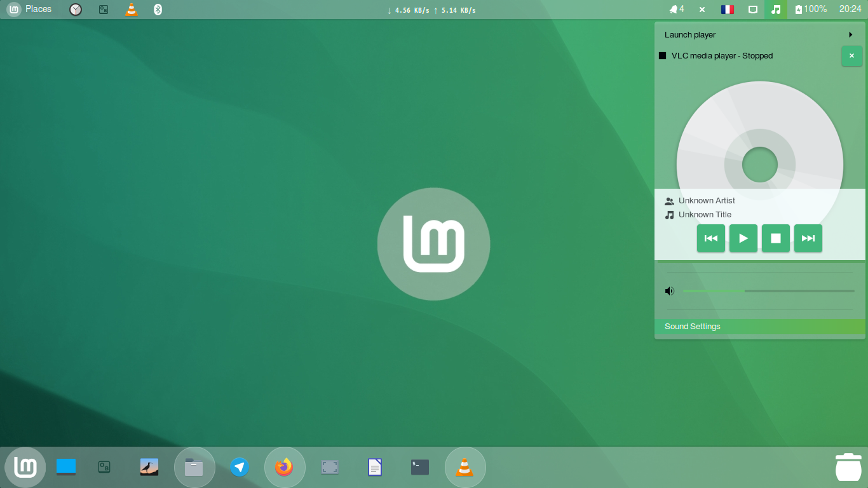Open Mint menu from the bottom dock

[x=25, y=468]
